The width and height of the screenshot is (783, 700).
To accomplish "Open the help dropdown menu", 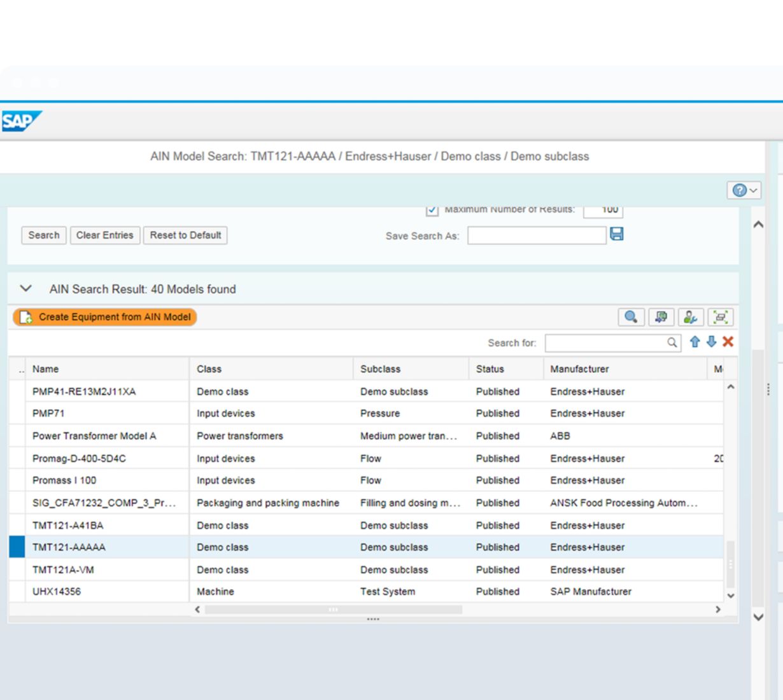I will pyautogui.click(x=744, y=190).
